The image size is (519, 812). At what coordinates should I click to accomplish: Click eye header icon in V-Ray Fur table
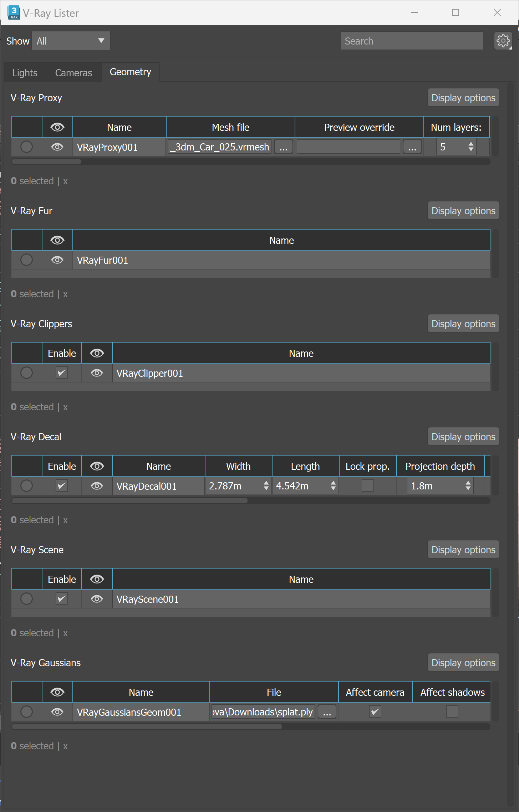pyautogui.click(x=57, y=240)
